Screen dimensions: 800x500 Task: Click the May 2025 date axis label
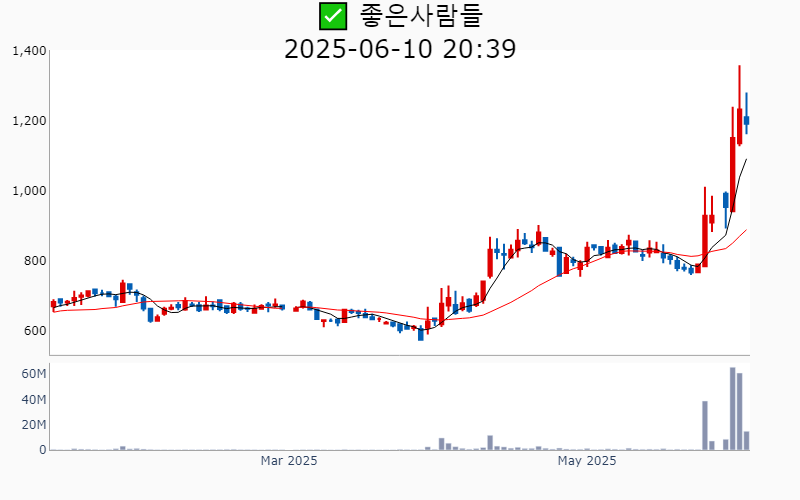(587, 461)
